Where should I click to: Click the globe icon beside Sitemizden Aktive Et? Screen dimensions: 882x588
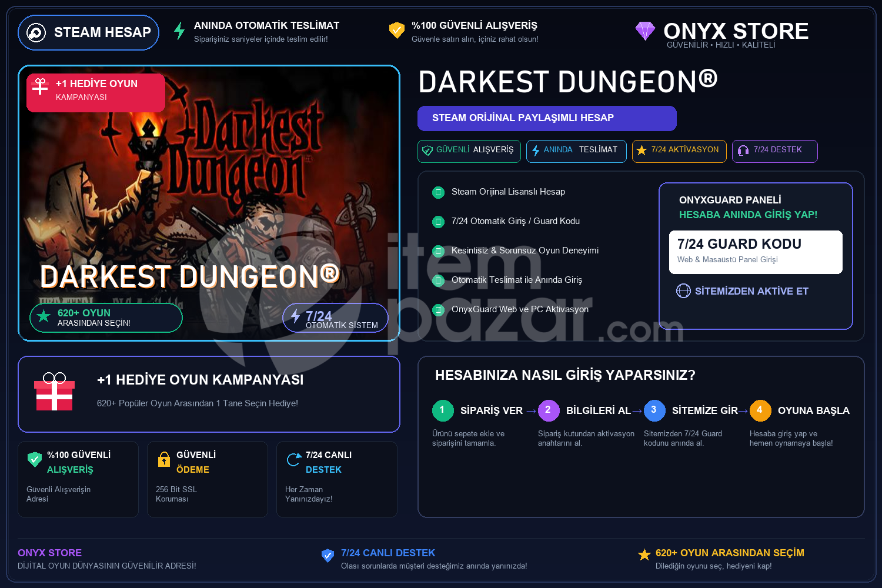[683, 291]
